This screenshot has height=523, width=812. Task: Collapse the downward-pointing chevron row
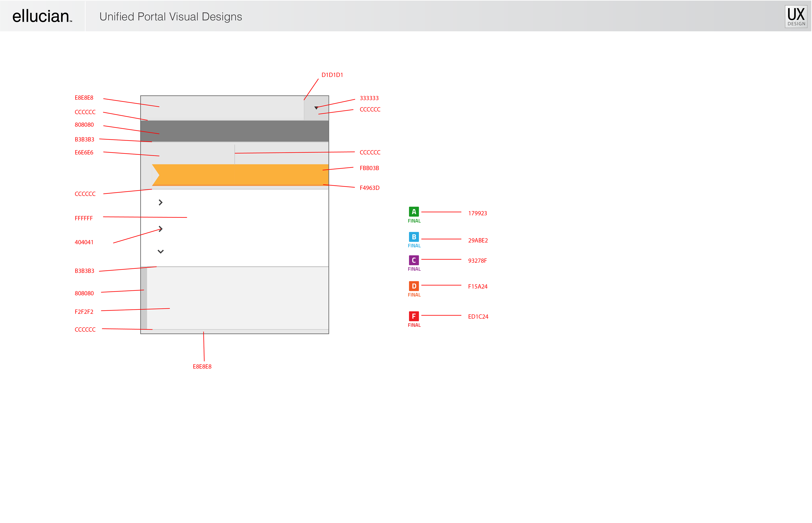pyautogui.click(x=160, y=252)
